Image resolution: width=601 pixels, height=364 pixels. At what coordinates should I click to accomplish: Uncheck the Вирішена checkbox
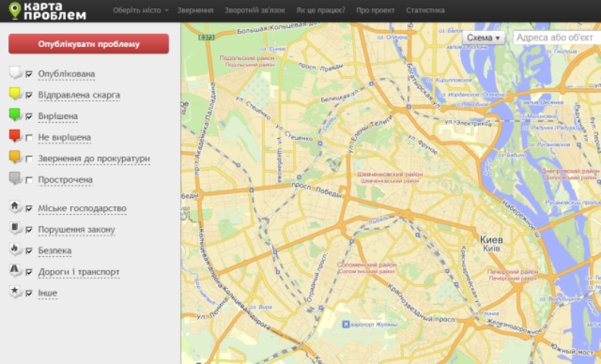click(29, 116)
